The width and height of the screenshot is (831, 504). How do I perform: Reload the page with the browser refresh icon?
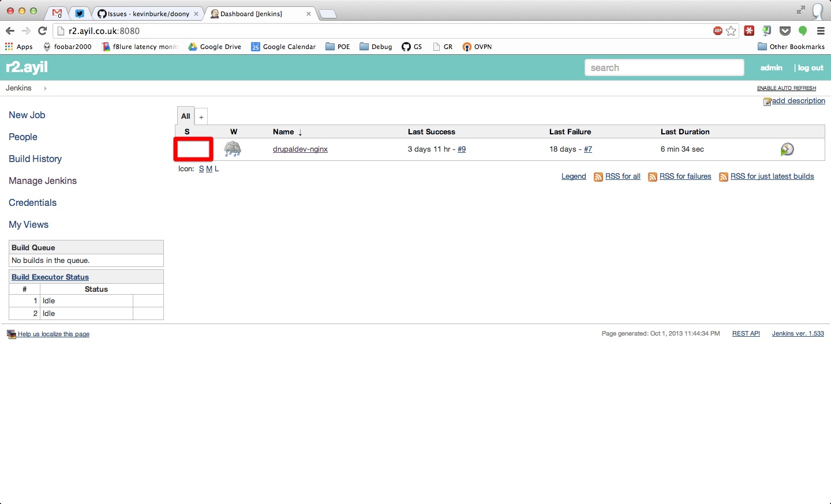pyautogui.click(x=42, y=31)
